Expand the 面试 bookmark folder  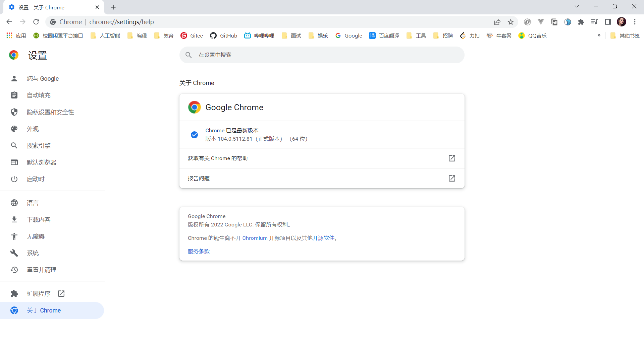[291, 36]
